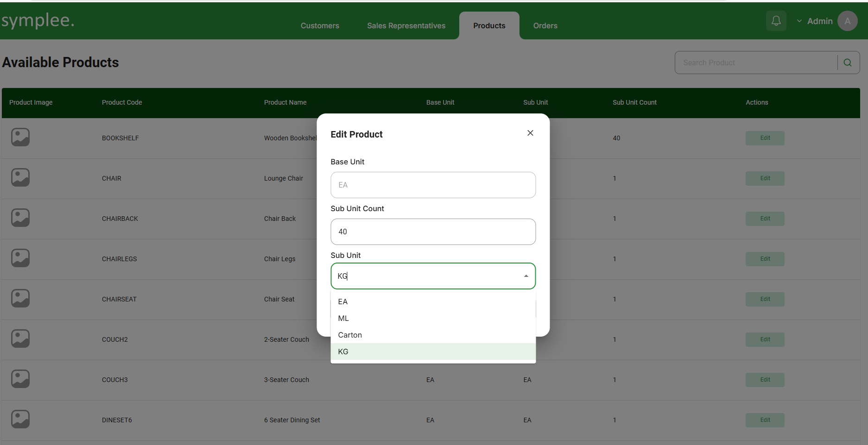Click the search magnifier icon
The image size is (868, 445).
[848, 63]
